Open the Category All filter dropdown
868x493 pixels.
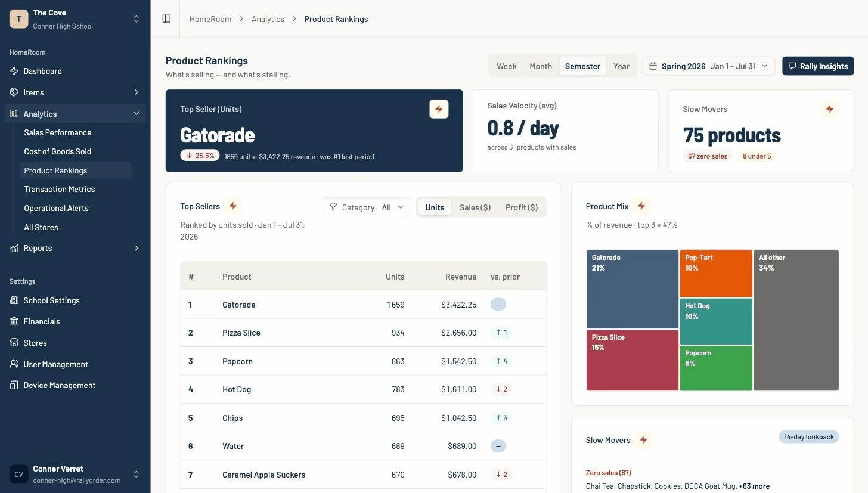(367, 207)
